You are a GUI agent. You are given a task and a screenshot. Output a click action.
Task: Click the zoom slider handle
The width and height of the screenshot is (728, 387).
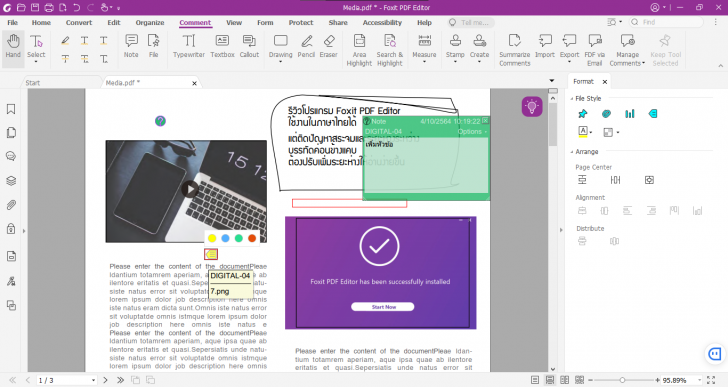click(x=622, y=380)
